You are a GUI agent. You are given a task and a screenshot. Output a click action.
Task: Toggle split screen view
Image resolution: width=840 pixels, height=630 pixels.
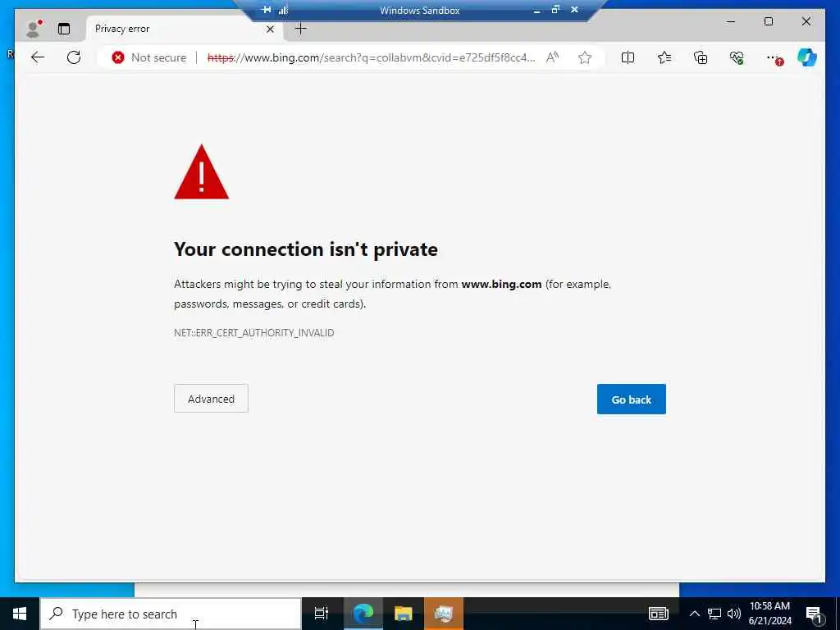coord(628,57)
